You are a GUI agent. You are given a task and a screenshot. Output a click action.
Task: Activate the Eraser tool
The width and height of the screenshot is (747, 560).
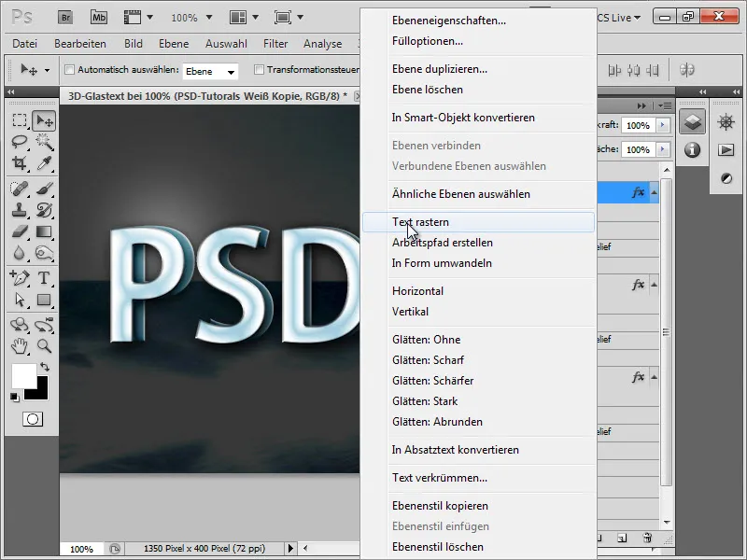coord(20,231)
